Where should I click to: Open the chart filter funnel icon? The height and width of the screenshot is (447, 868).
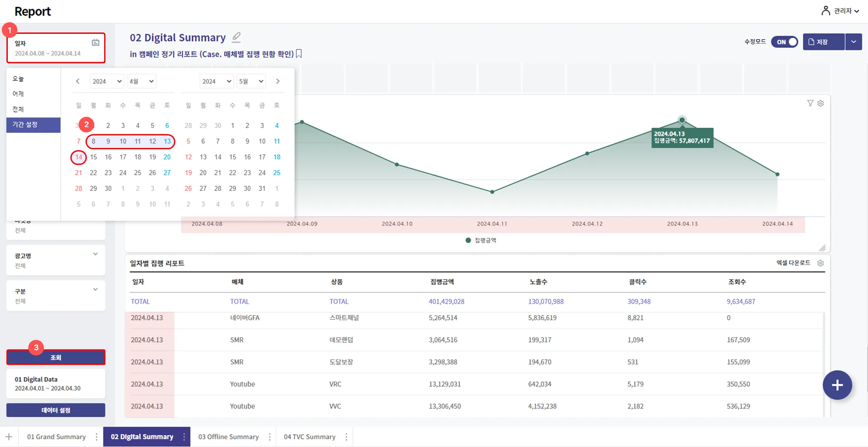[810, 103]
